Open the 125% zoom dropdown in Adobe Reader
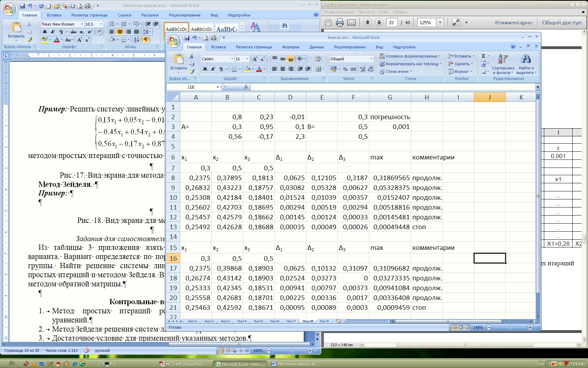Screen dimensions: 588x368 [x=440, y=22]
